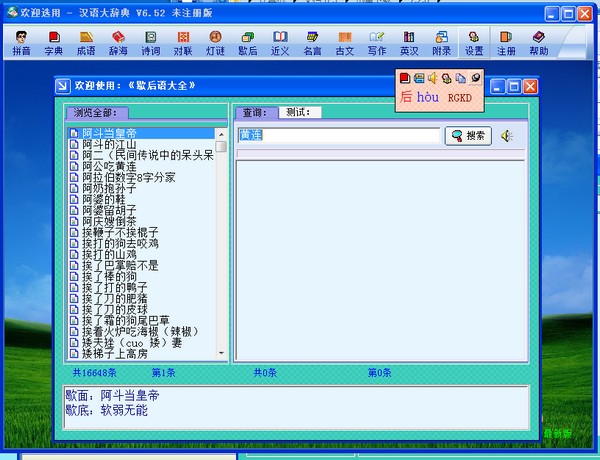Image resolution: width=600 pixels, height=460 pixels.
Task: Click the list scrollbar thumb
Action: (221, 147)
